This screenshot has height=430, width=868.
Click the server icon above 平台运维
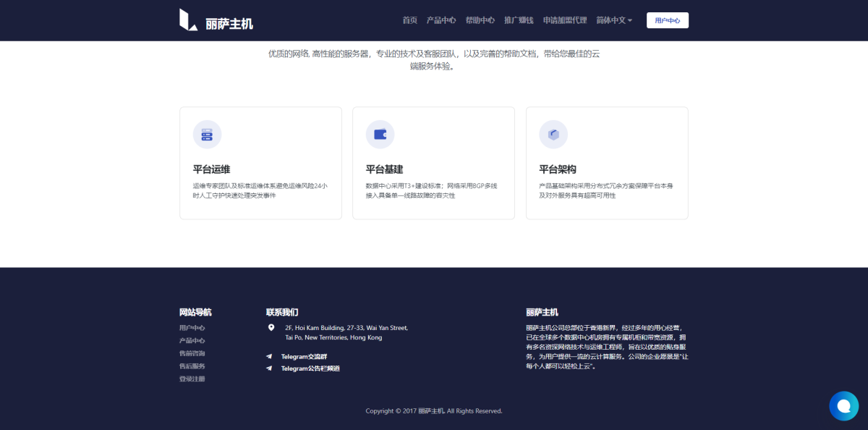tap(207, 135)
